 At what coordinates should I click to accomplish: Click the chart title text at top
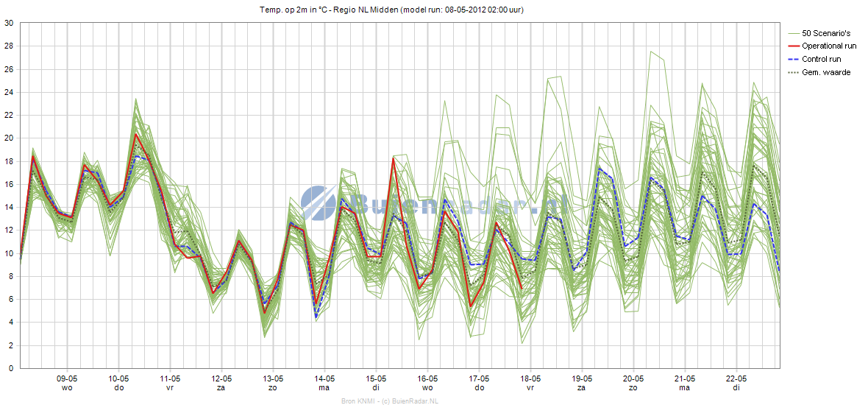pos(392,10)
